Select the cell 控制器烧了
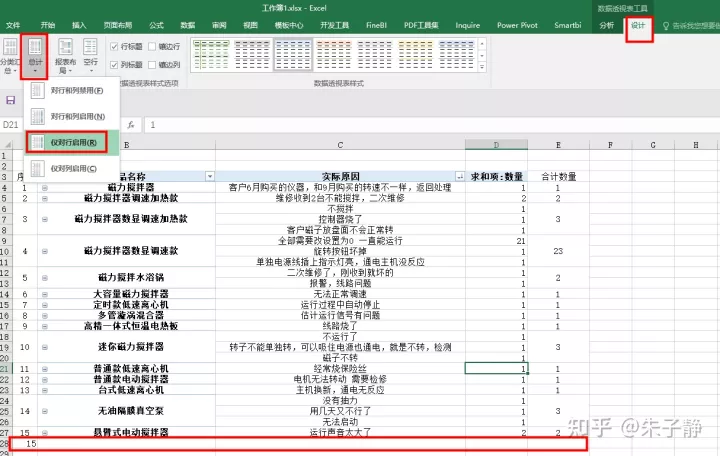The image size is (720, 456). 340,220
